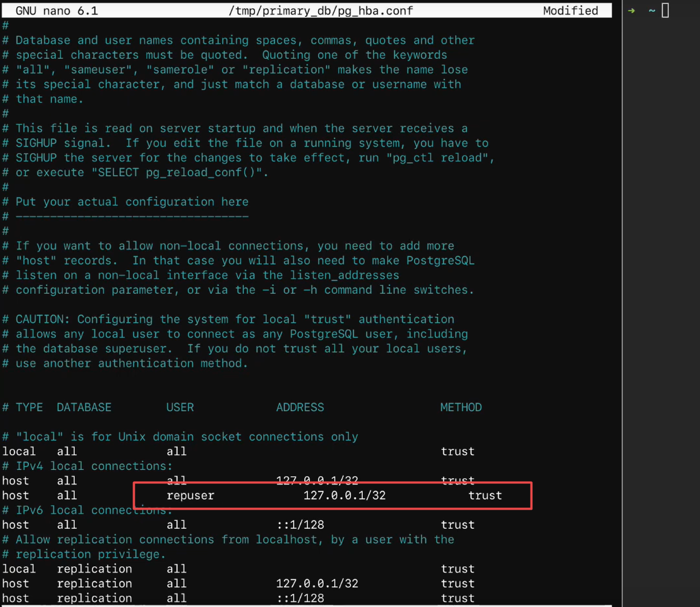Screen dimensions: 700x607
Task: Click the cursor block in right terminal pane
Action: 665,10
